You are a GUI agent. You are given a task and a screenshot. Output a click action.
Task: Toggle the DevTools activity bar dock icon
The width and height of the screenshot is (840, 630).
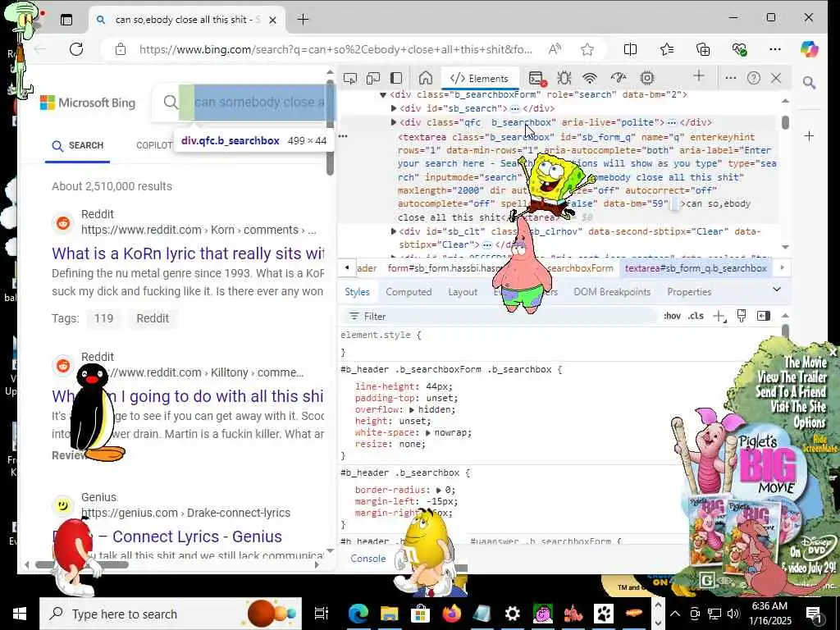[x=396, y=78]
